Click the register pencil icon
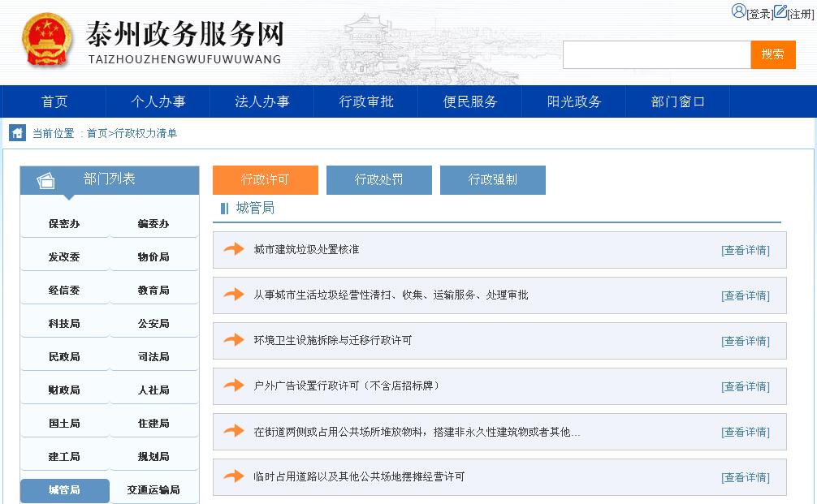The height and width of the screenshot is (504, 817). coord(780,11)
